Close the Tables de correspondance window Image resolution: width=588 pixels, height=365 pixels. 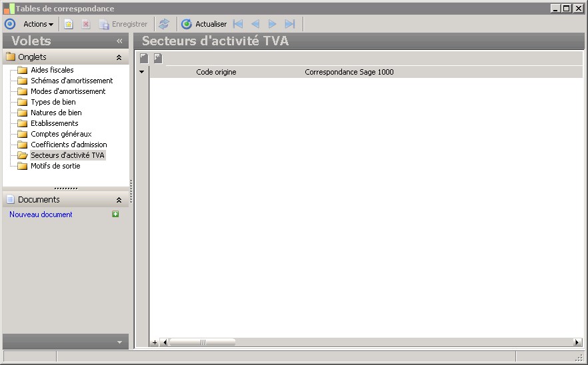(578, 8)
